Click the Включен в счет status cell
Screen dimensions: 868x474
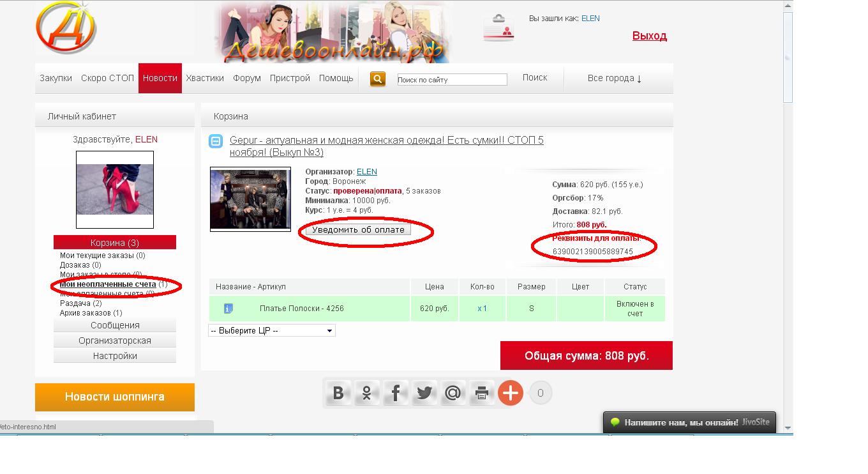point(635,309)
